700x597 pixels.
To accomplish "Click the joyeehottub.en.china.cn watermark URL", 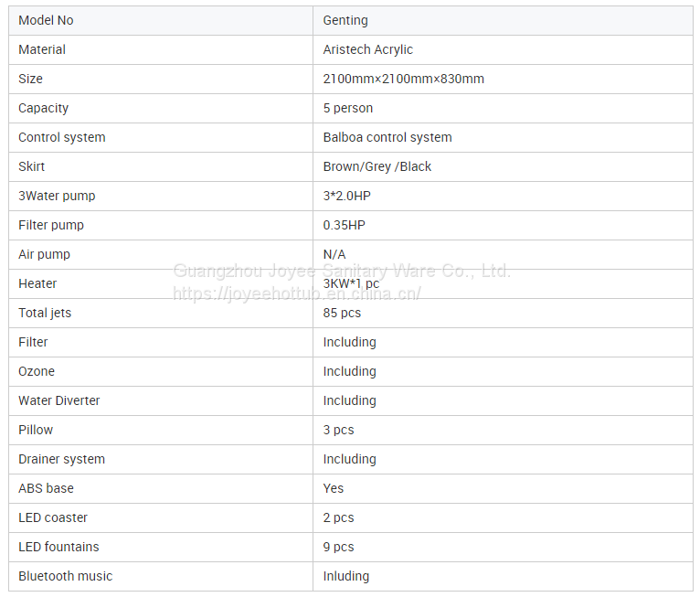I will coord(297,293).
